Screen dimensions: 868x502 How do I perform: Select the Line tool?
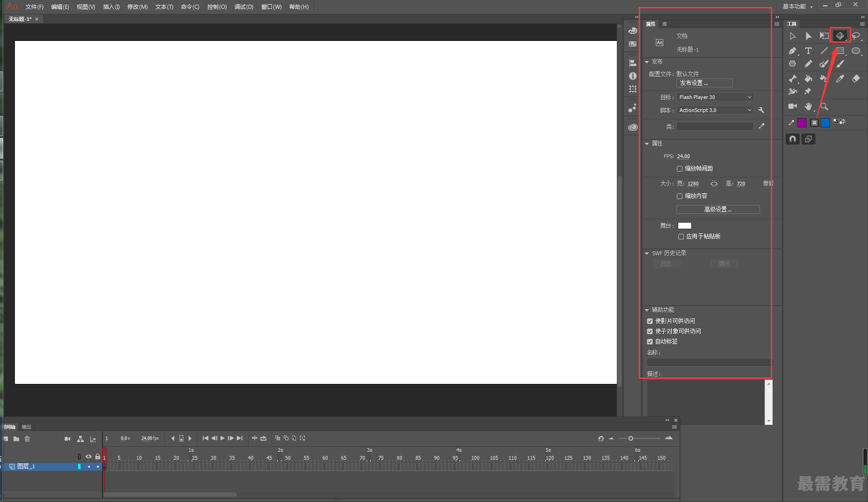824,51
